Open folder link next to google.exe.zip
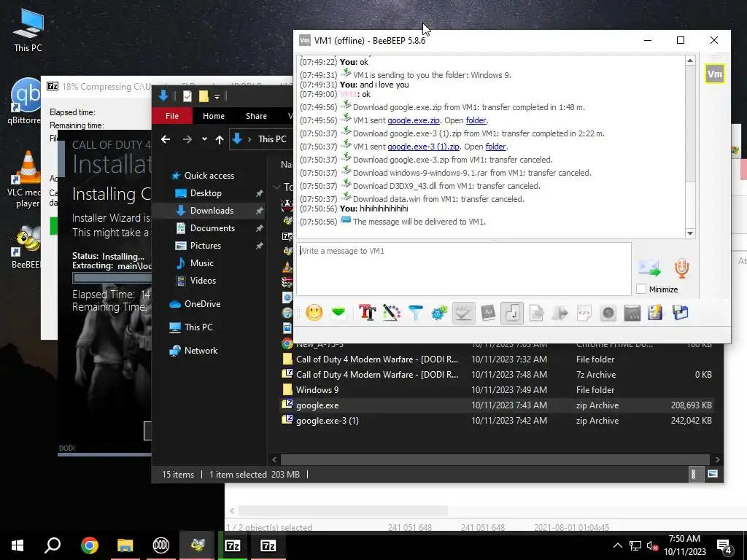The height and width of the screenshot is (560, 747). click(x=476, y=120)
